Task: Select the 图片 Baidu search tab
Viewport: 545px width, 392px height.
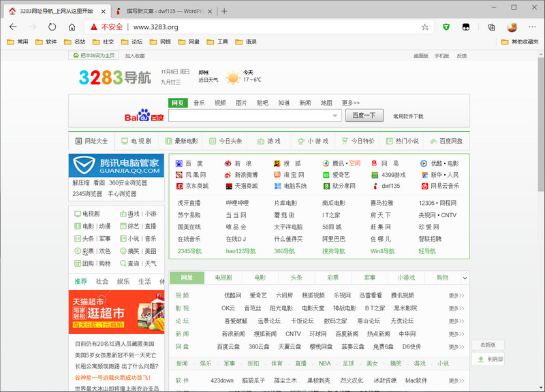Action: [242, 103]
